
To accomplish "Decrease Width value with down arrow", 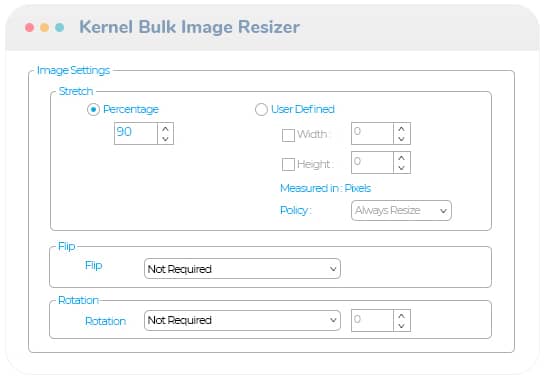I will pos(402,139).
